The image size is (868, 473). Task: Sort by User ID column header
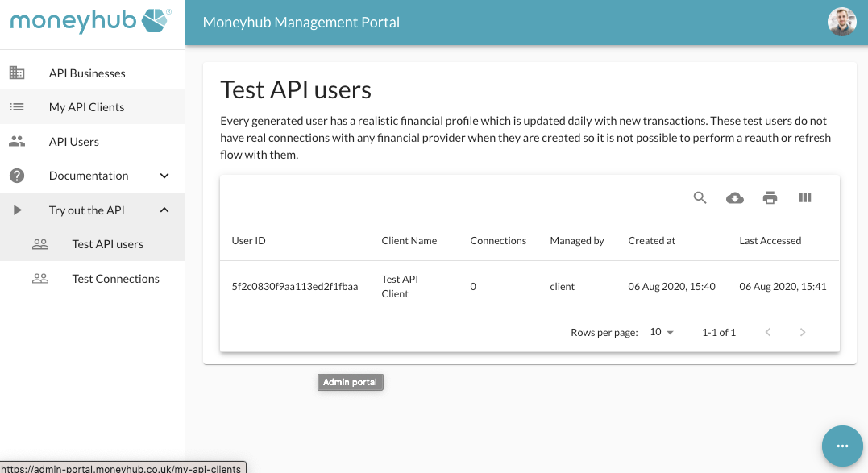coord(248,241)
